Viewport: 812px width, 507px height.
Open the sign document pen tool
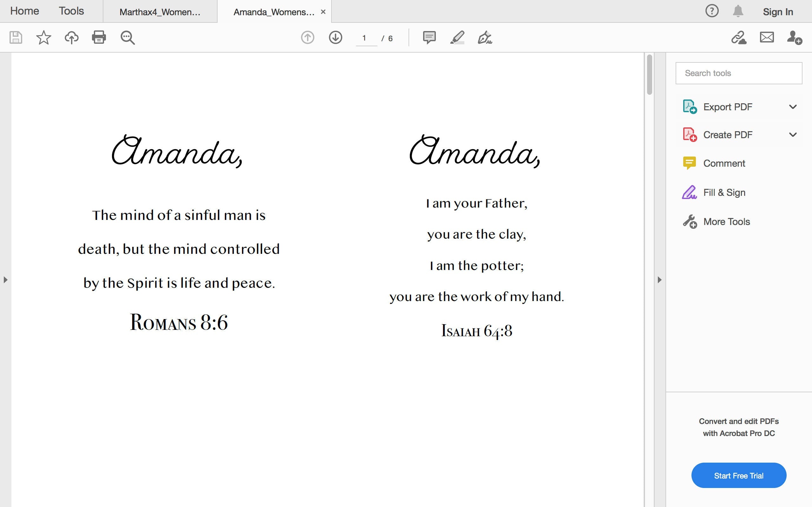(x=485, y=37)
